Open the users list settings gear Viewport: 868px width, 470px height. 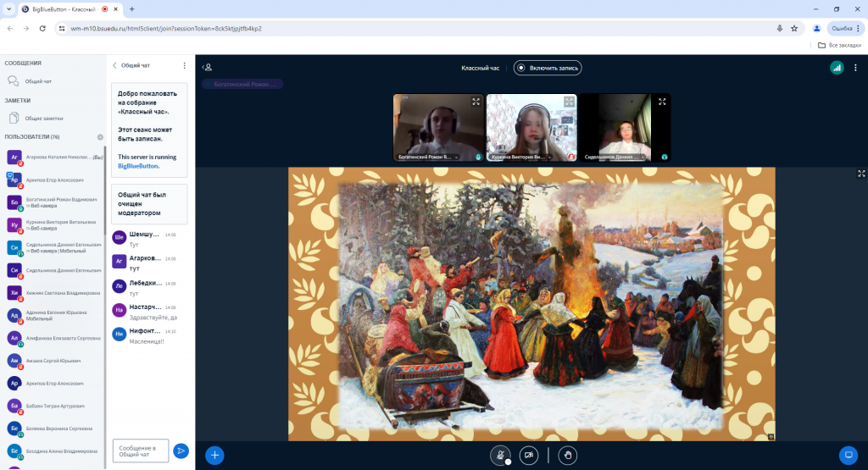pyautogui.click(x=100, y=136)
